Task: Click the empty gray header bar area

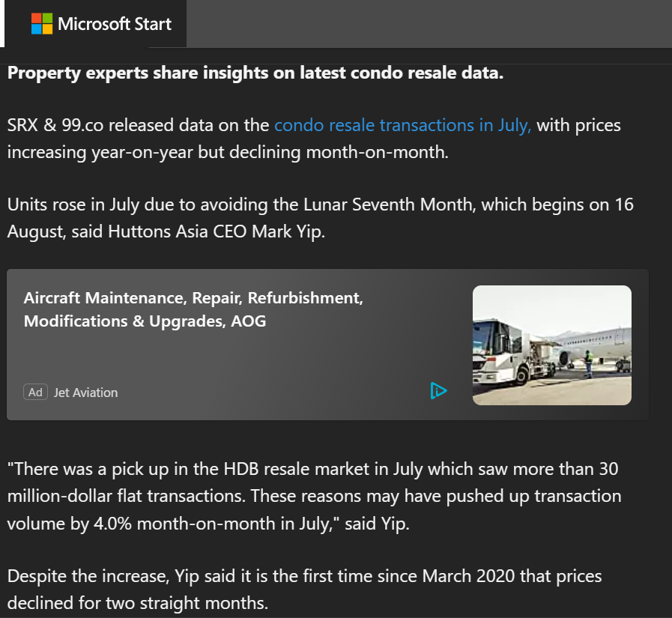Action: [x=427, y=23]
